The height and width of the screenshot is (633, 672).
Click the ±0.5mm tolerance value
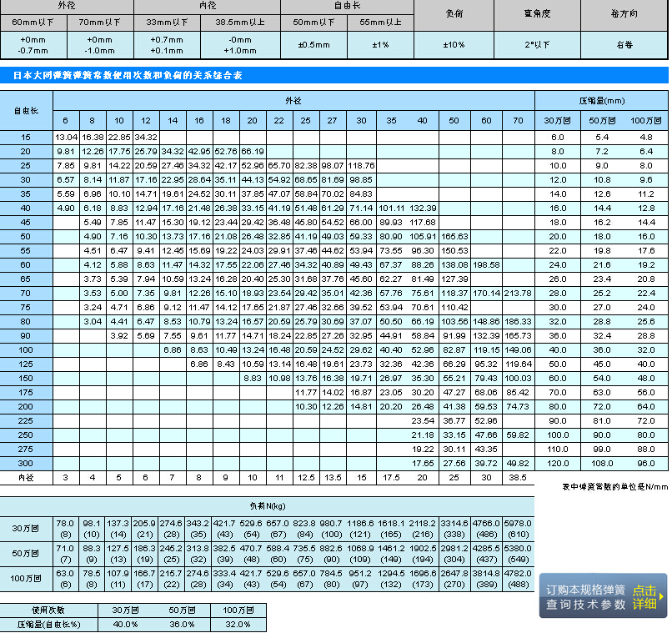pyautogui.click(x=313, y=45)
